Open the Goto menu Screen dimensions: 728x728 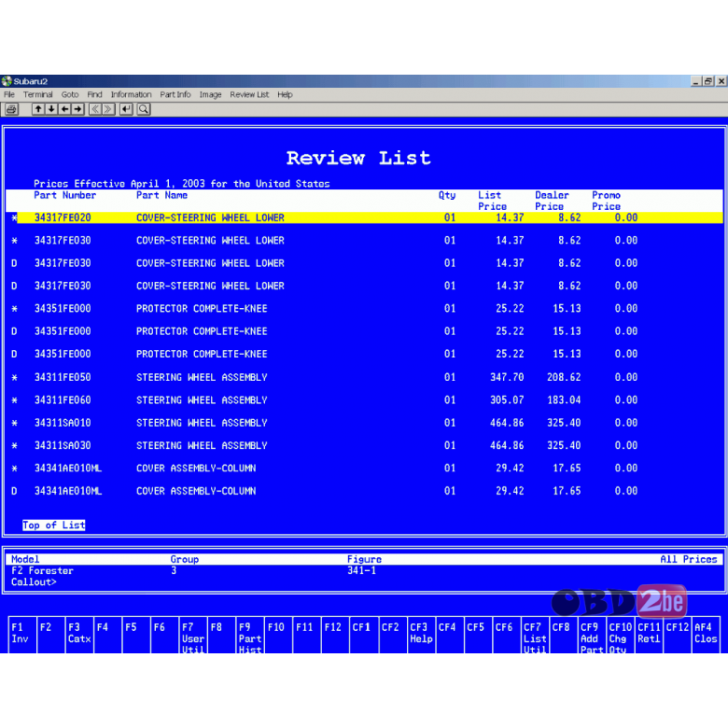[x=70, y=94]
